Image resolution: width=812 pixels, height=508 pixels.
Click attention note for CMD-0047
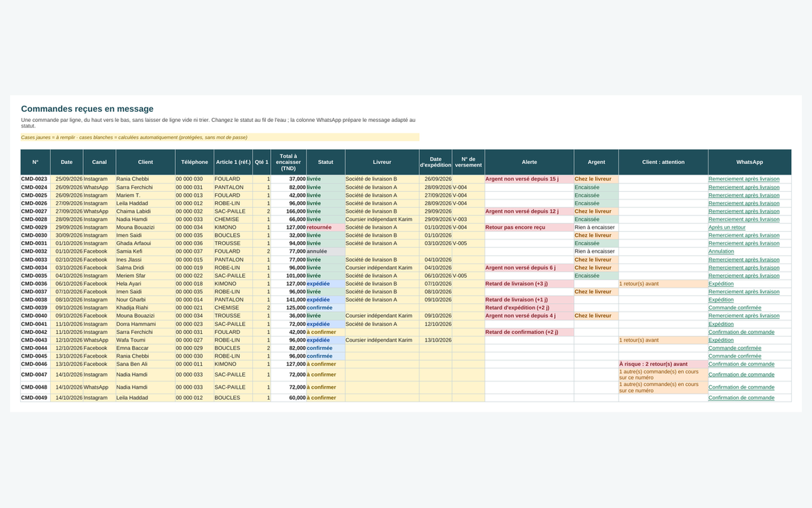pos(663,375)
